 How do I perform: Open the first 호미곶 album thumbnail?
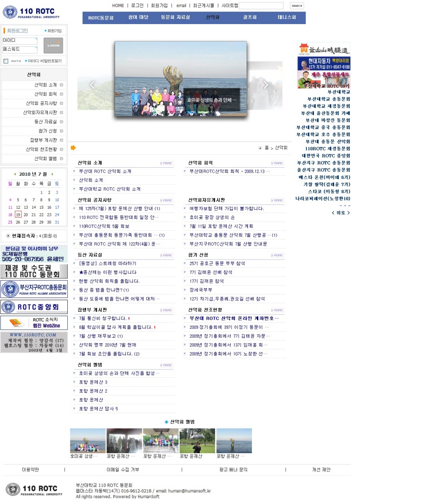[88, 441]
